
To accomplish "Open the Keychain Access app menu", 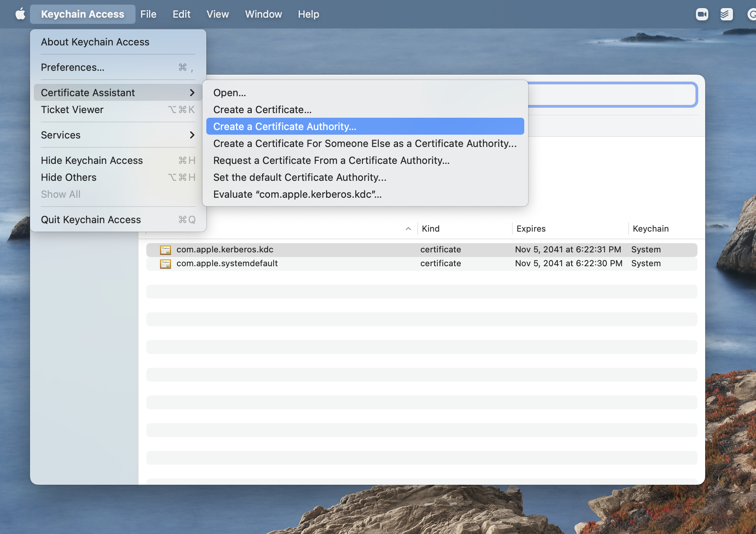I will pyautogui.click(x=83, y=14).
